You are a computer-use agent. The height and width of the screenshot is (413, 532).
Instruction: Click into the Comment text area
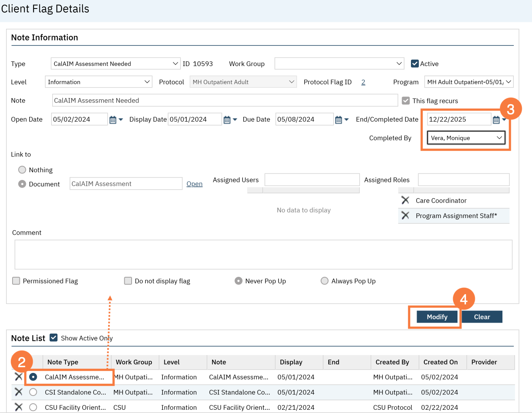click(263, 255)
